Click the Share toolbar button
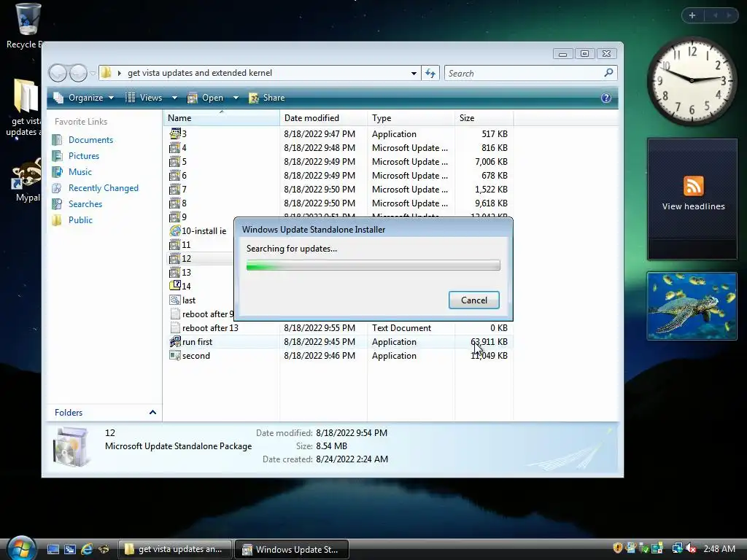Screen dimensions: 747x560 [x=266, y=98]
